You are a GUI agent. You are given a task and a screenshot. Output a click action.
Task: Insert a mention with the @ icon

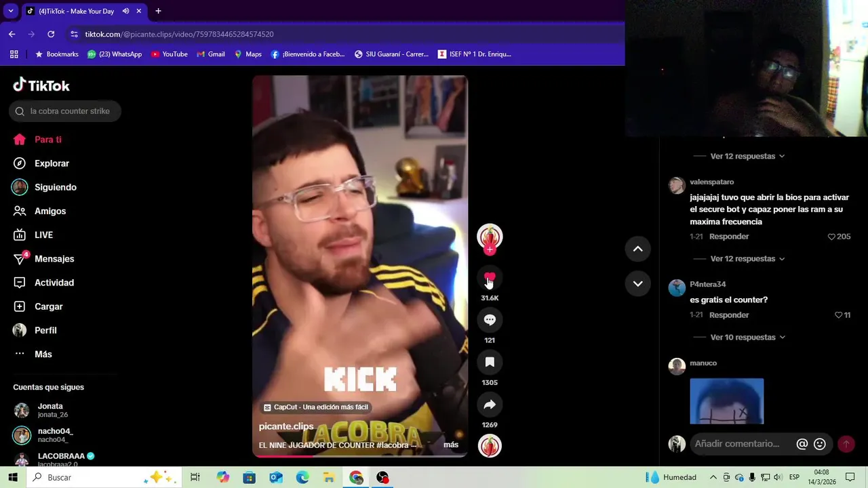point(802,444)
